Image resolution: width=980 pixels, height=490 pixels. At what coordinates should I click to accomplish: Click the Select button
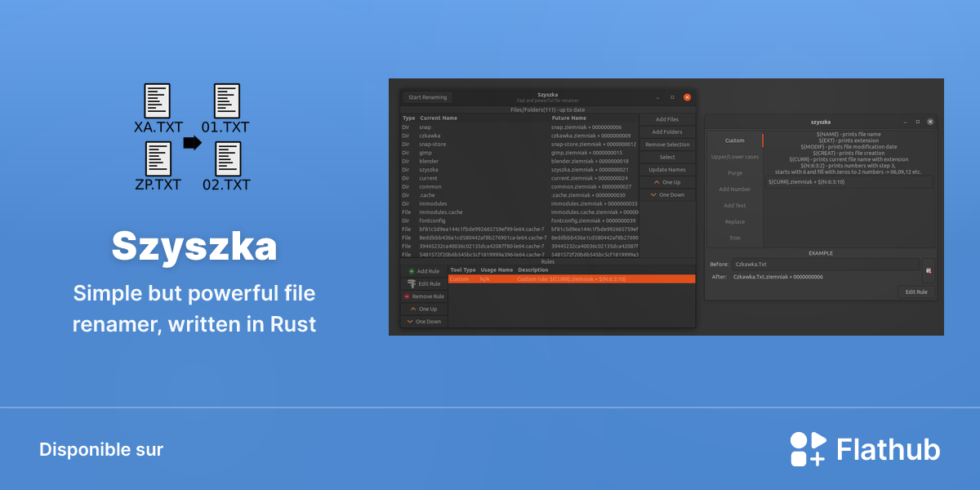(x=667, y=157)
